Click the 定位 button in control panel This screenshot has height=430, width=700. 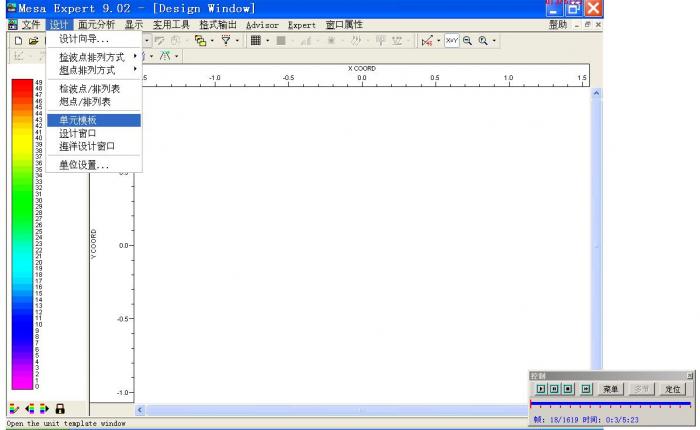point(672,388)
